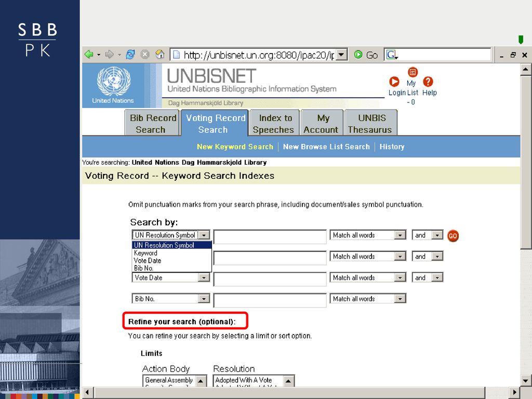Click the second row search input field

point(270,258)
